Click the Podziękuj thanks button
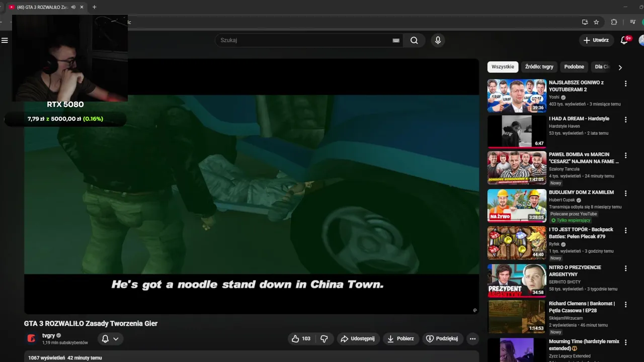 click(442, 339)
